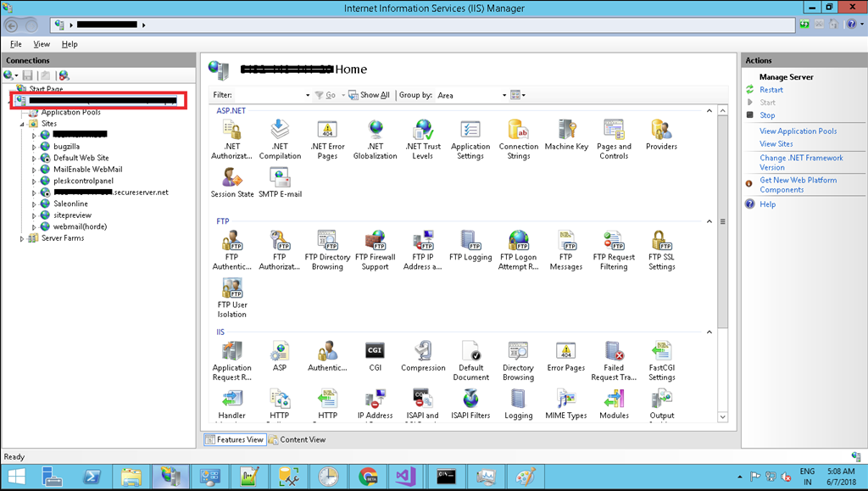
Task: Open FTP Messages feature
Action: (566, 250)
